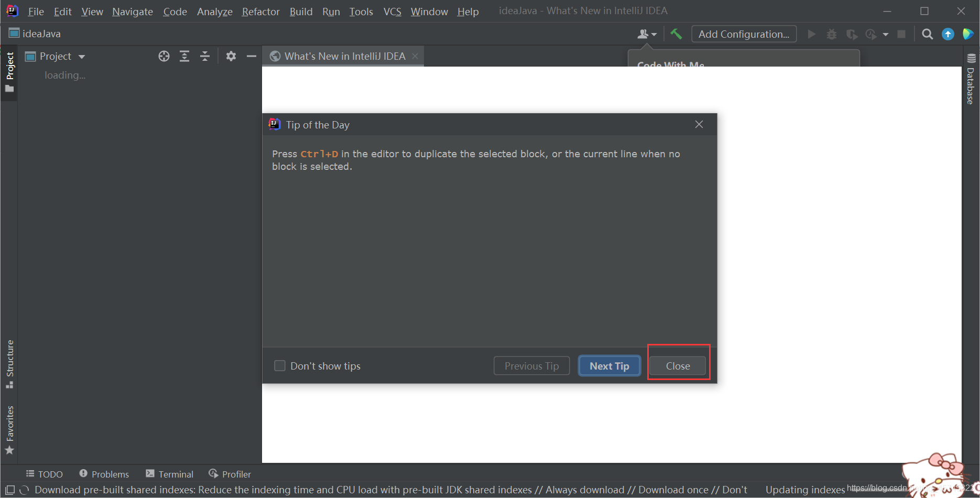980x498 pixels.
Task: Open the Tools menu
Action: point(361,12)
